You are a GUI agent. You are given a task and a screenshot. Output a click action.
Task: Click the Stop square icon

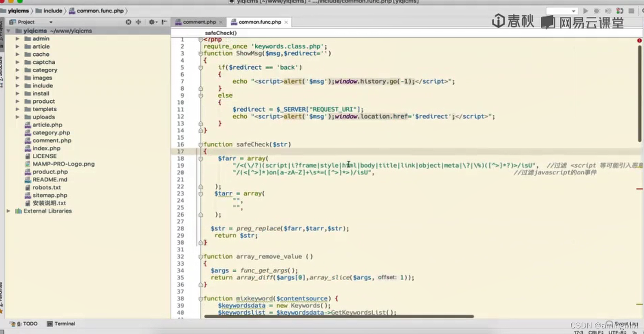click(631, 11)
